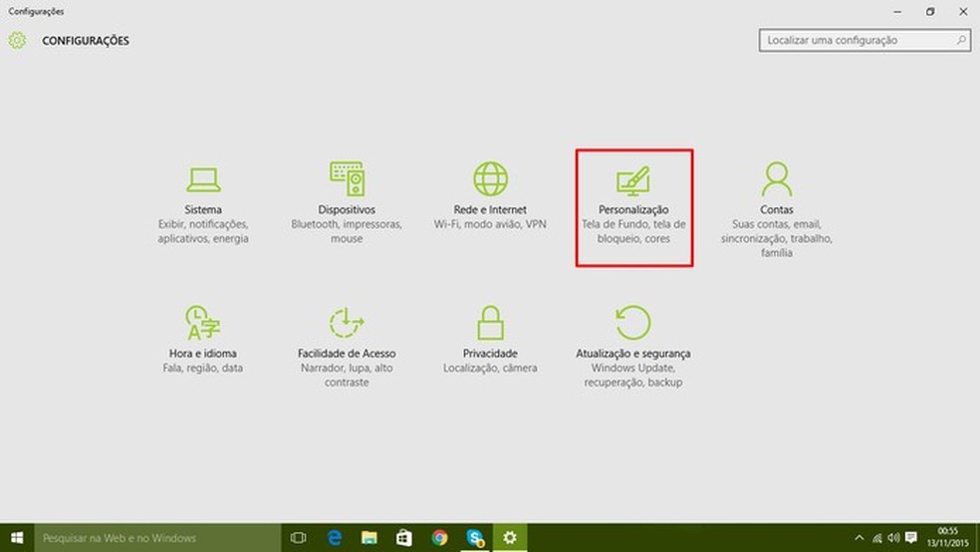
Task: Open Skype from the taskbar
Action: coord(475,538)
